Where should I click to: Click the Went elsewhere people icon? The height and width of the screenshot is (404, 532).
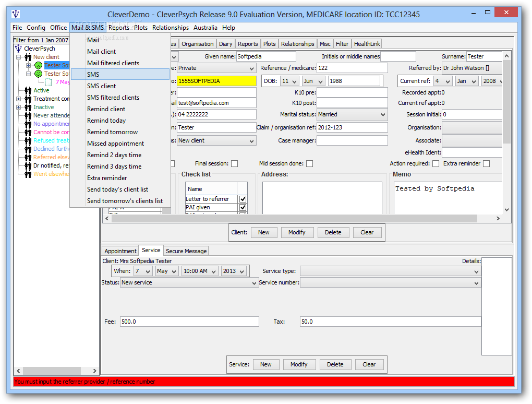coord(28,174)
